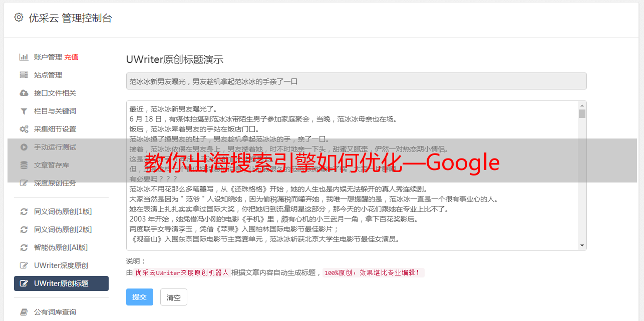
Task: Submit the form with the 提交 button
Action: click(x=139, y=297)
